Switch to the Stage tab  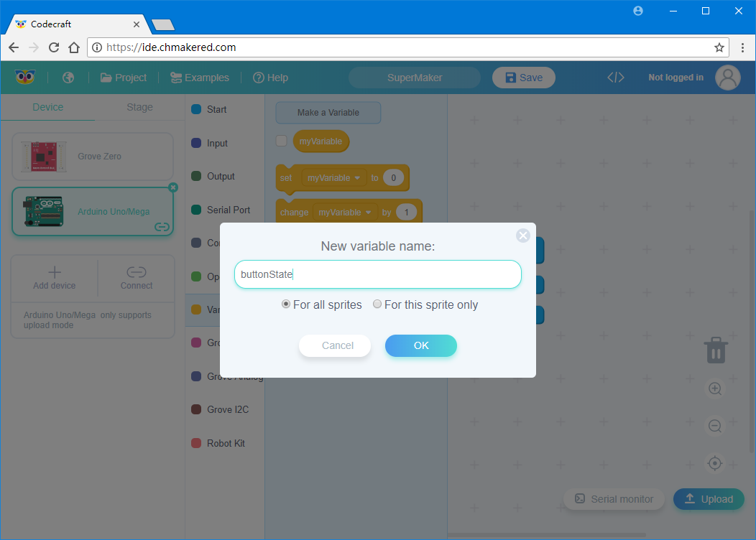pyautogui.click(x=139, y=106)
